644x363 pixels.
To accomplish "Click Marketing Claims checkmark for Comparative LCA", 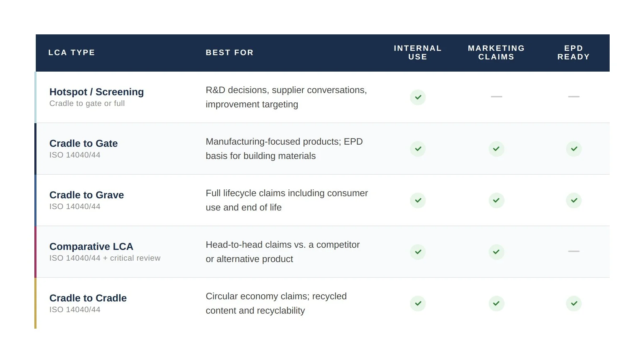I will click(x=496, y=252).
